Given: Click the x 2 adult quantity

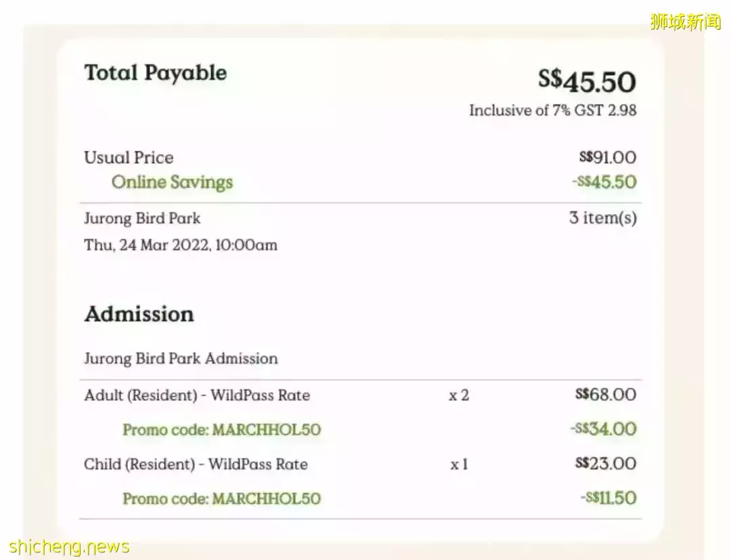Looking at the screenshot, I should point(458,395).
